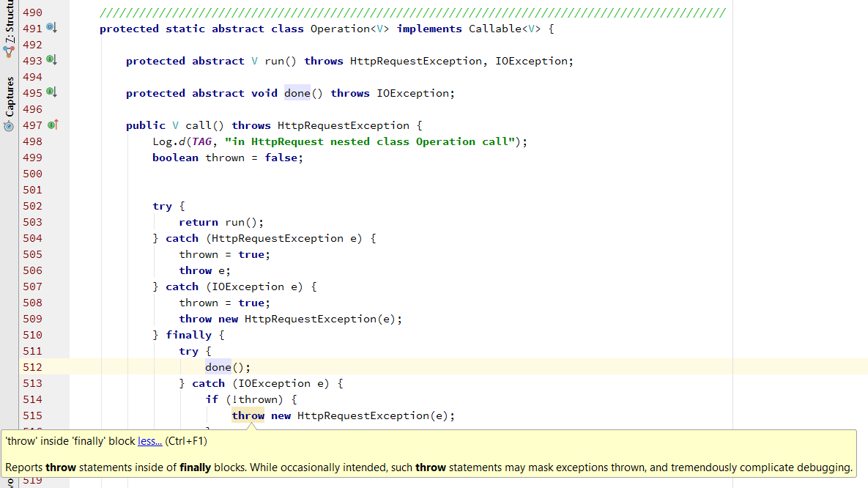The width and height of the screenshot is (868, 488).
Task: Click 'if (!thrown)' on line 514
Action: pyautogui.click(x=244, y=399)
